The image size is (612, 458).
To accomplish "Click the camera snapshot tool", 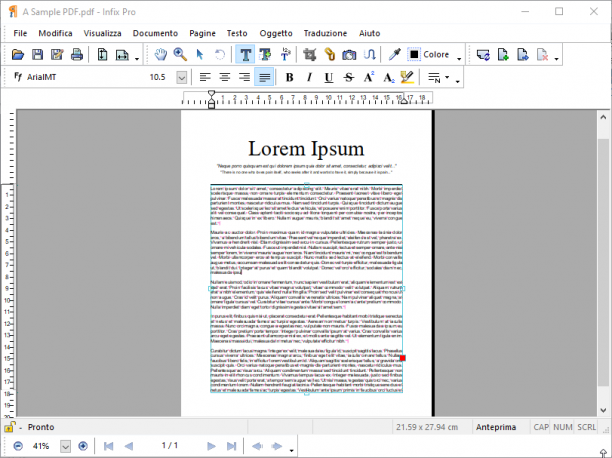I will 349,55.
